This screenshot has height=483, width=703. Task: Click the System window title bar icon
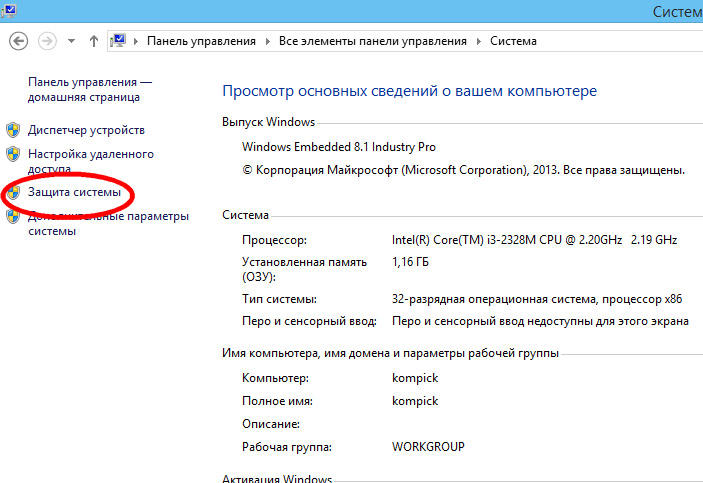(x=9, y=10)
